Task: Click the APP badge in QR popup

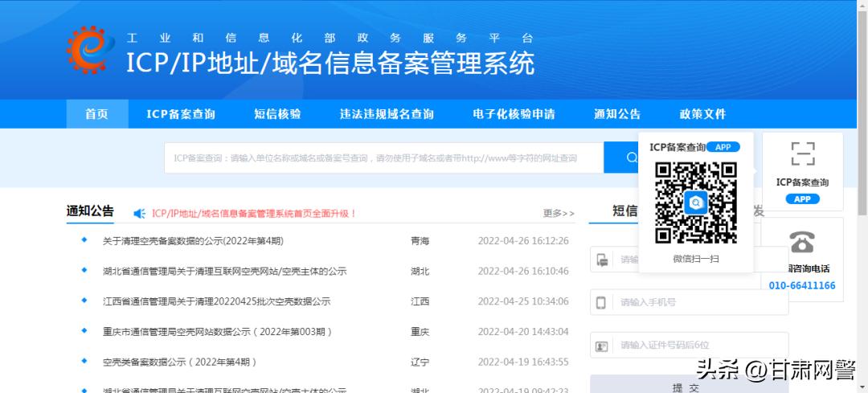Action: pos(723,147)
